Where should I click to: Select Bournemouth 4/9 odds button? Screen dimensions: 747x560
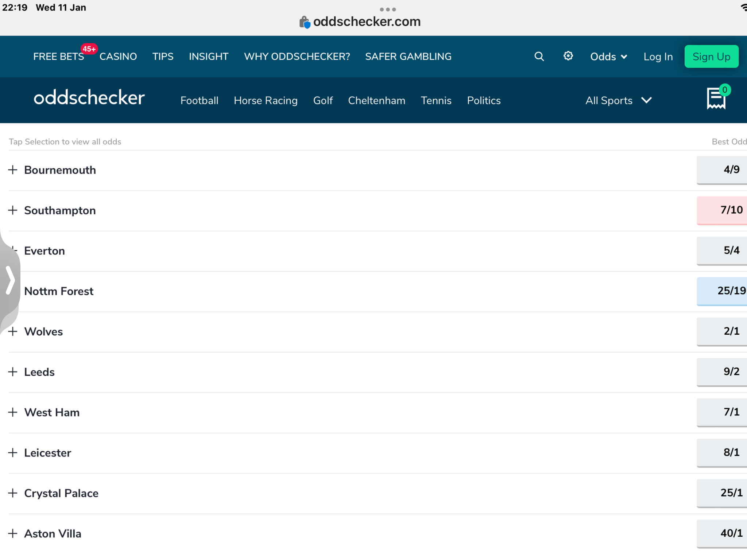click(722, 170)
